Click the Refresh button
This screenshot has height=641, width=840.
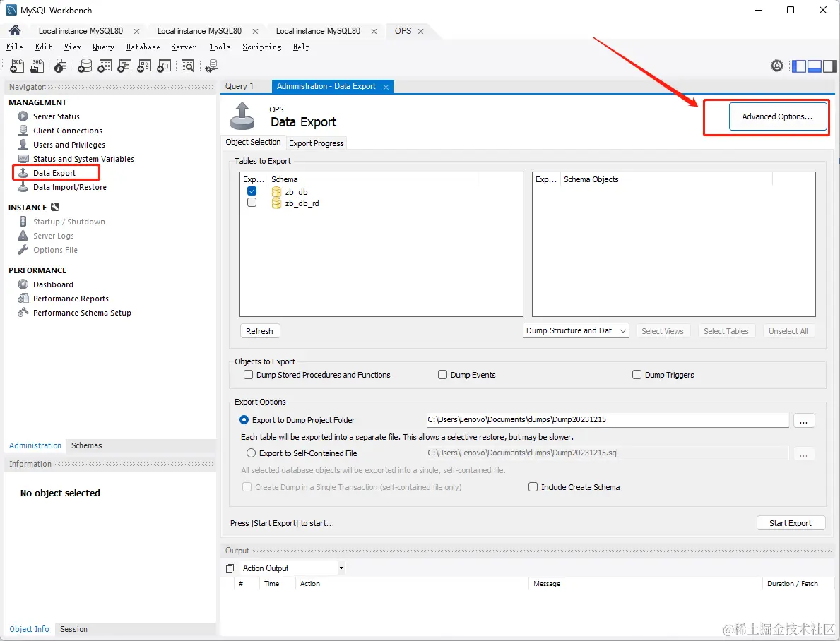click(x=259, y=331)
